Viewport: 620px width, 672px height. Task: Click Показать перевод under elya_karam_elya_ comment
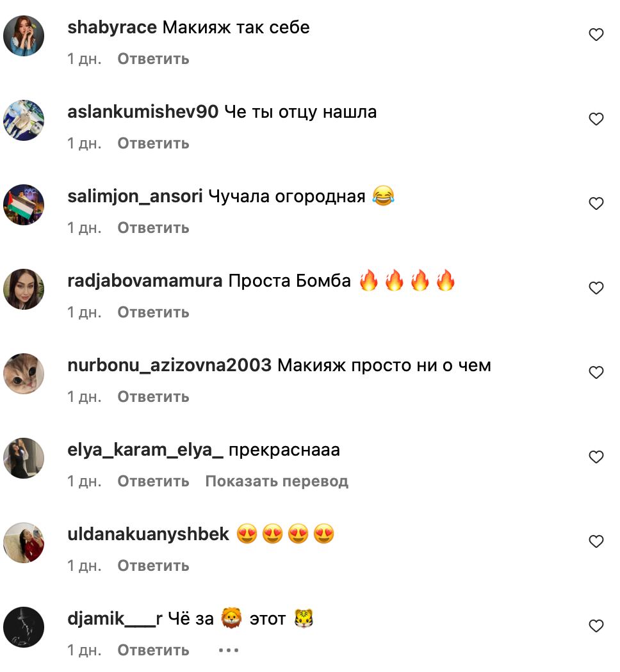pos(277,481)
